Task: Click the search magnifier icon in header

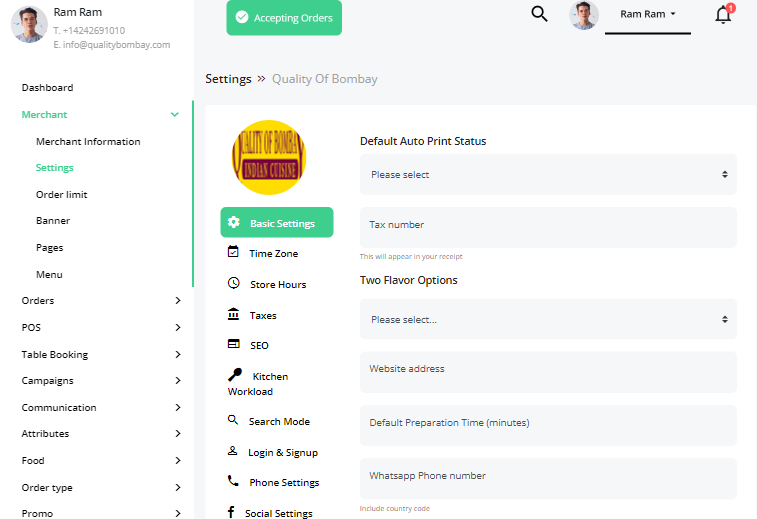Action: (539, 14)
